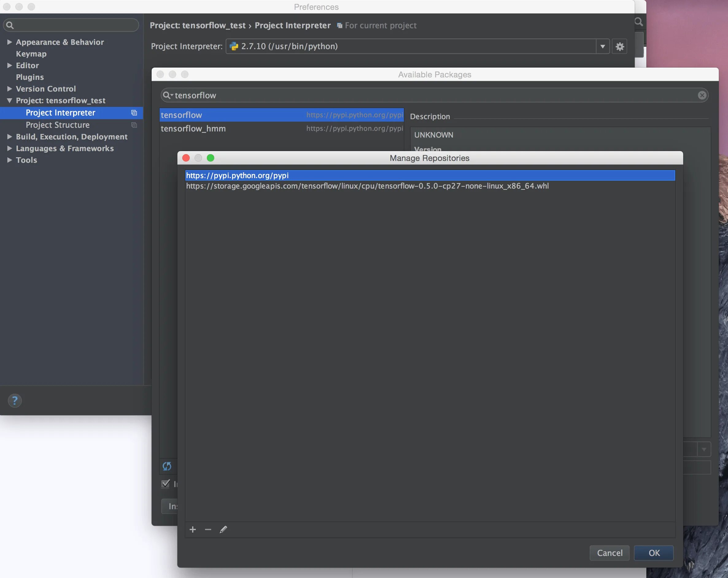The width and height of the screenshot is (728, 578).
Task: Click the blue reload packages icon
Action: tap(167, 466)
